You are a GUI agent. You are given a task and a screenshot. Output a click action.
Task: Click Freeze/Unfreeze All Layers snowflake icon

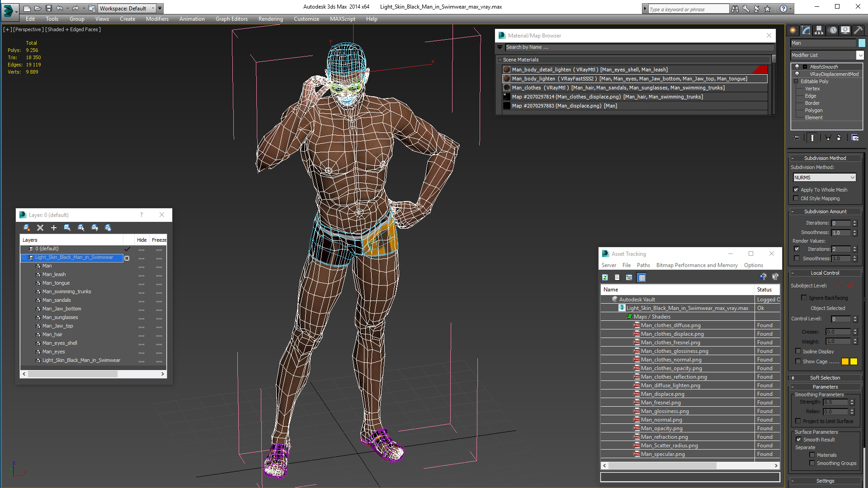(x=108, y=228)
